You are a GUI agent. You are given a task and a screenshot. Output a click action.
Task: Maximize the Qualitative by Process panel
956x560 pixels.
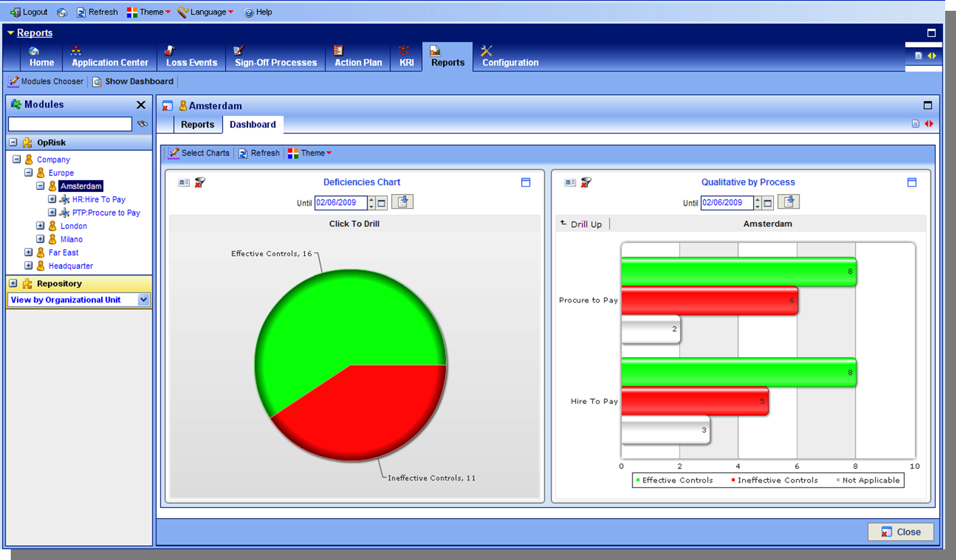(x=912, y=183)
